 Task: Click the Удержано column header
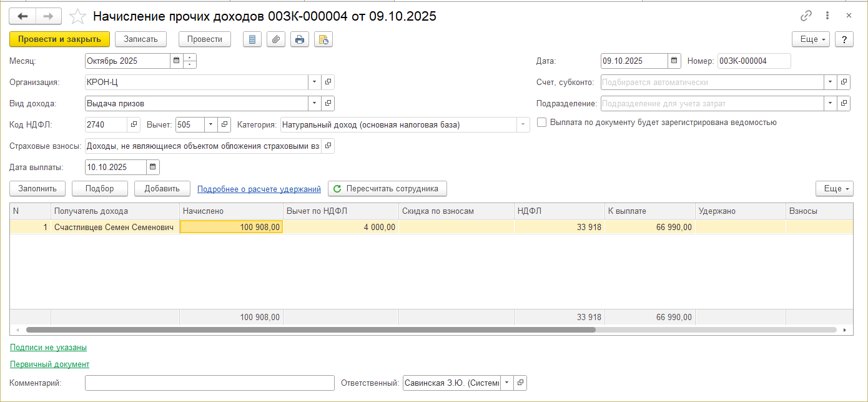tap(741, 211)
